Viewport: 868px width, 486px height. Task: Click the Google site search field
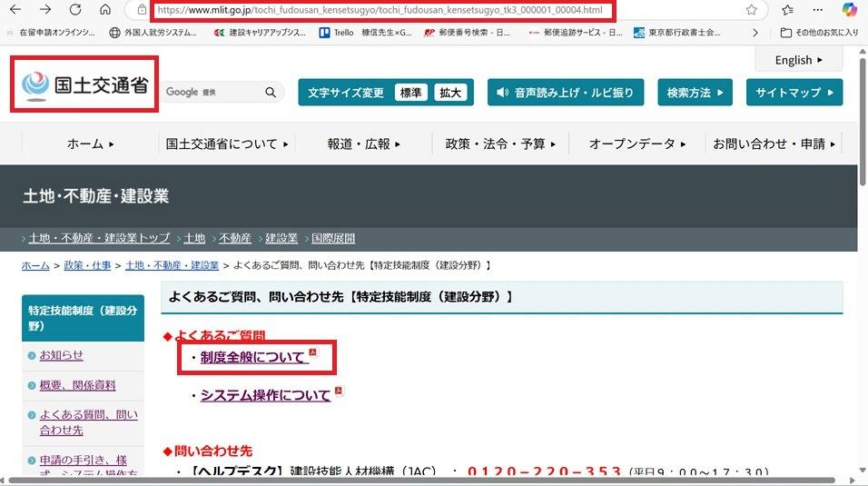coord(213,92)
